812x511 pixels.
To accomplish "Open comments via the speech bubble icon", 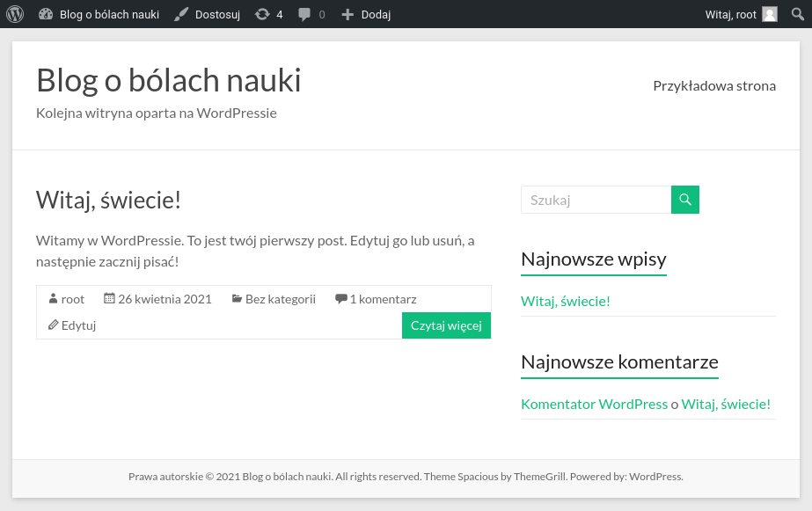I will (x=304, y=14).
